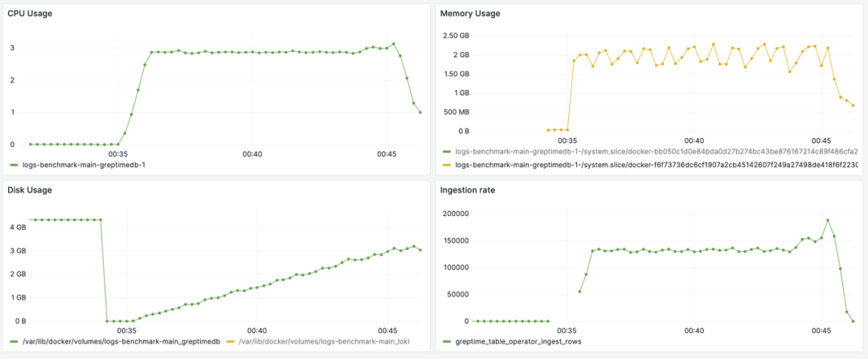Open the CPU Usage panel title menu
This screenshot has height=359, width=868.
tap(30, 13)
